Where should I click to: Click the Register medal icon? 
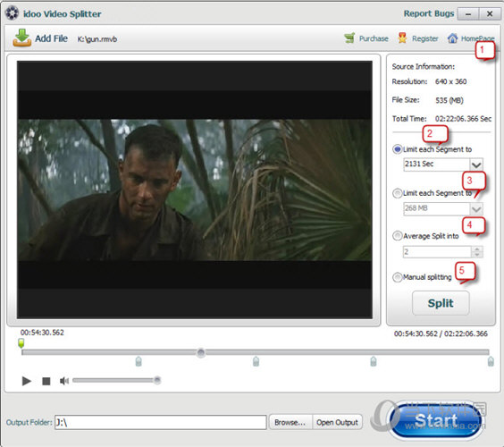click(x=402, y=38)
